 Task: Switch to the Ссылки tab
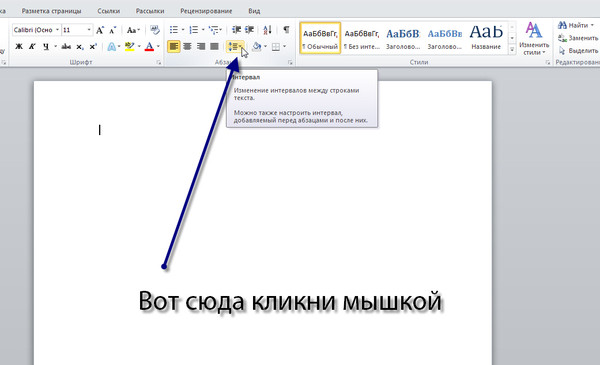109,11
